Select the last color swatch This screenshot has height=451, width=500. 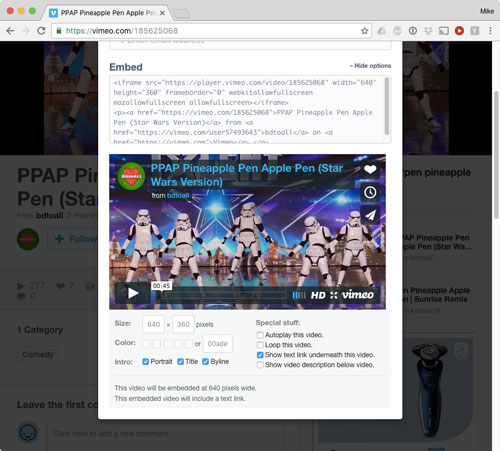tap(189, 344)
